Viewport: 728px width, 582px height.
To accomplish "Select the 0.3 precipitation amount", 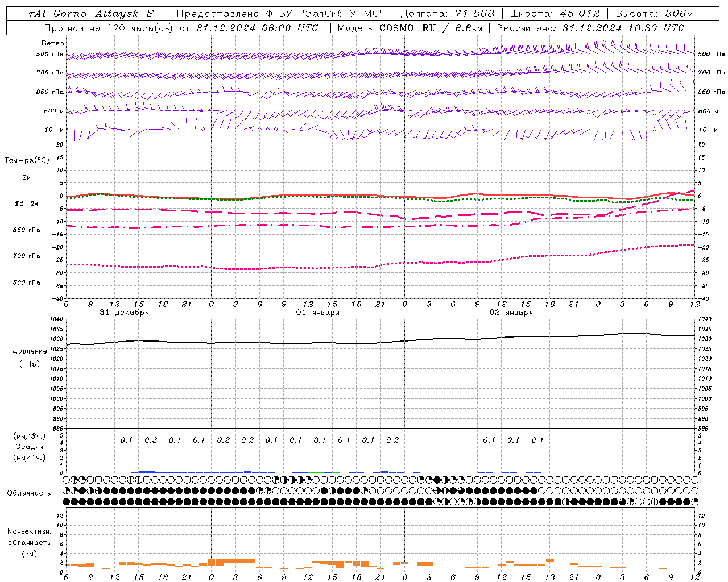I will coord(151,440).
